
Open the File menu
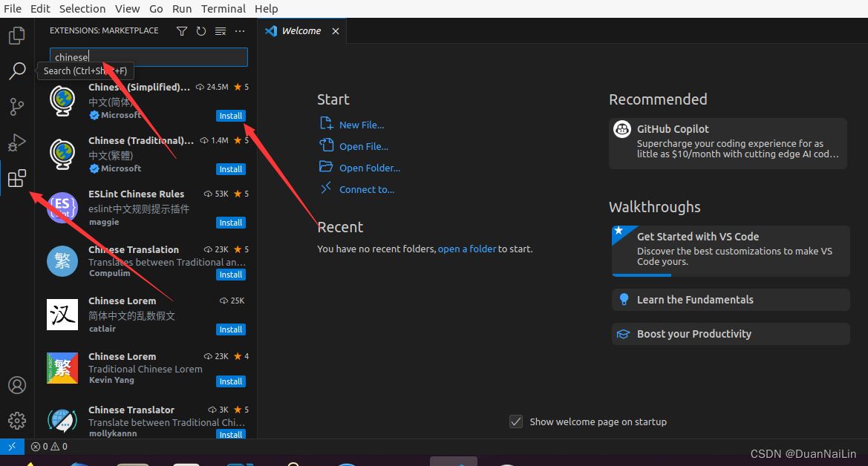click(12, 9)
